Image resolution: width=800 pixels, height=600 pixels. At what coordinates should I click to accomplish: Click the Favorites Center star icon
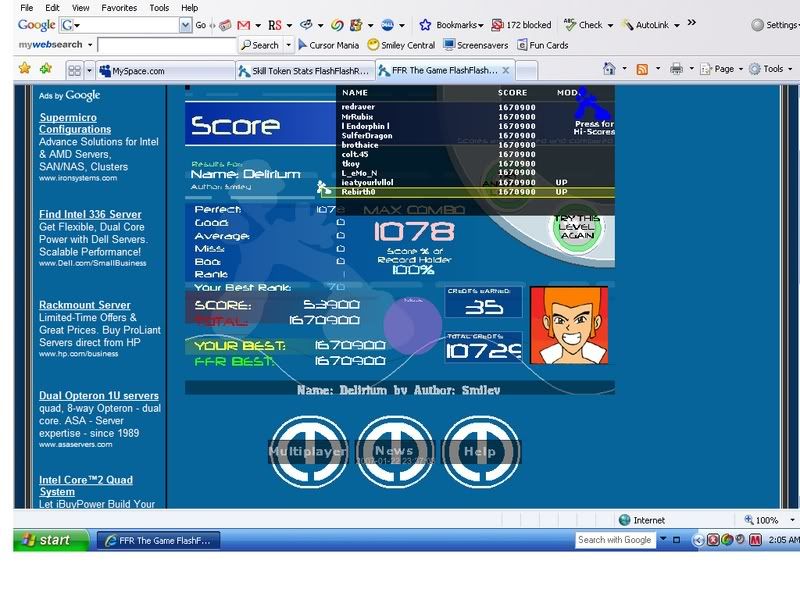tap(25, 69)
